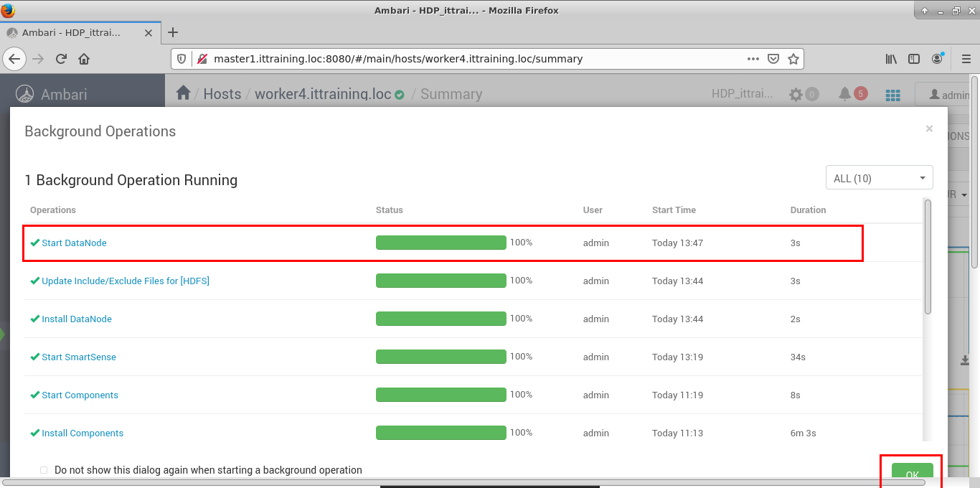Click the Start DataNode progress bar

pyautogui.click(x=440, y=243)
